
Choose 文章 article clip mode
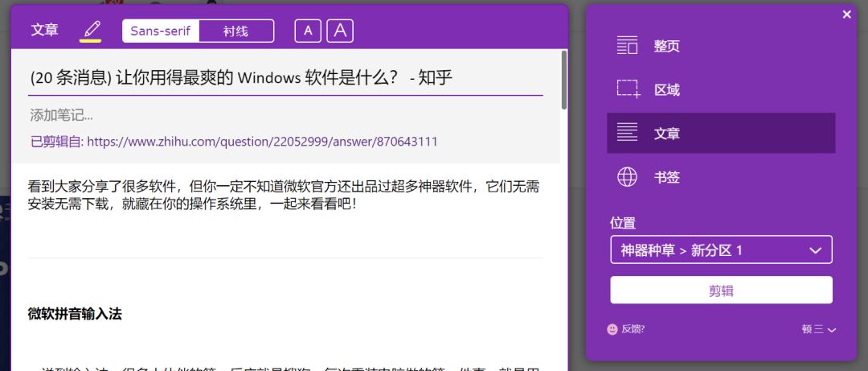click(721, 133)
